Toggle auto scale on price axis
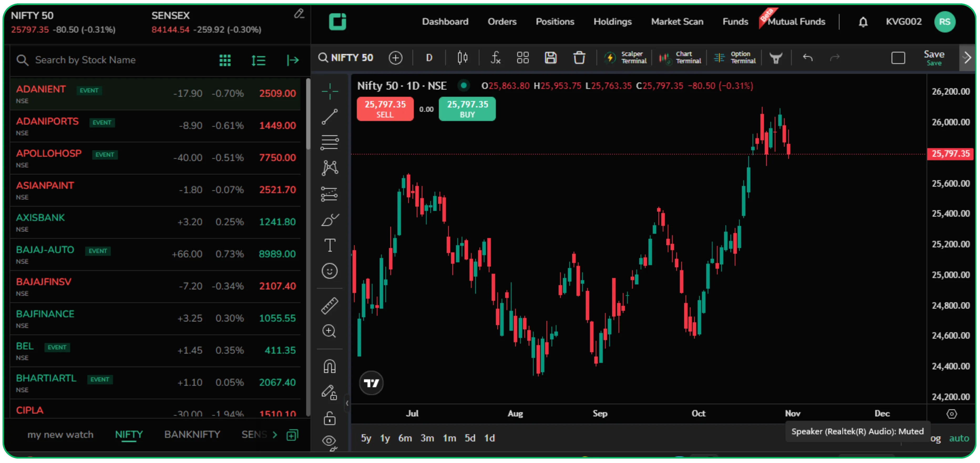The image size is (980, 463). point(959,438)
